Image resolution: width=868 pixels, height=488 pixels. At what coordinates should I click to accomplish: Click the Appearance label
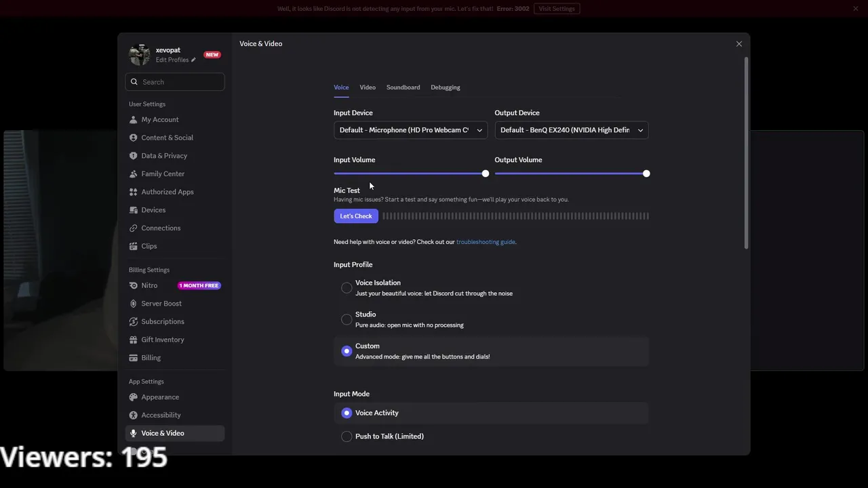tap(160, 397)
